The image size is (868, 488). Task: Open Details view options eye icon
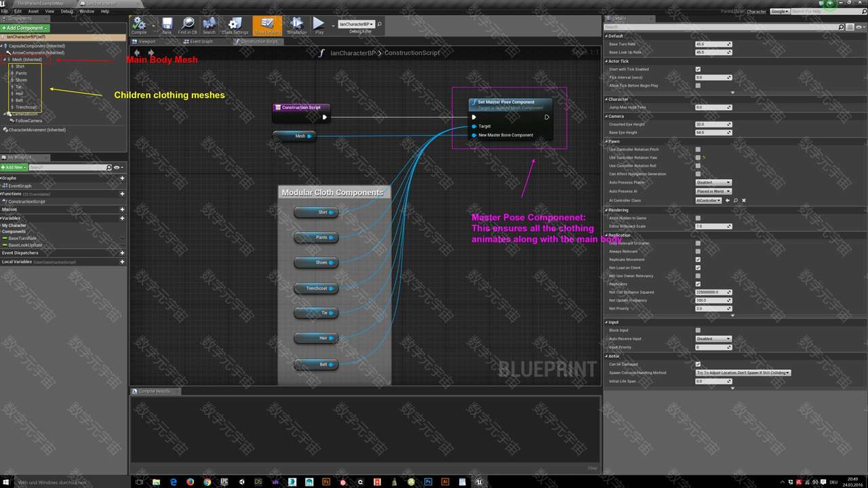pyautogui.click(x=860, y=27)
